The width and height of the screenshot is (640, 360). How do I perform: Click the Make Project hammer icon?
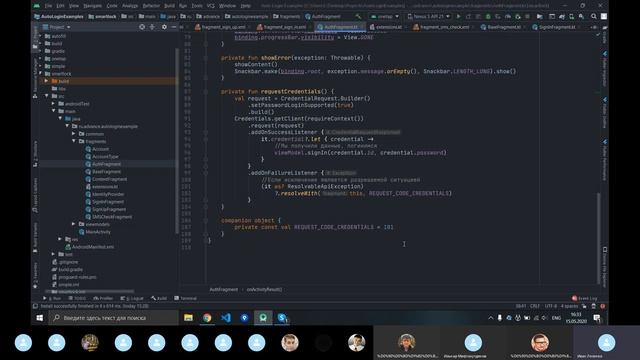[x=358, y=16]
